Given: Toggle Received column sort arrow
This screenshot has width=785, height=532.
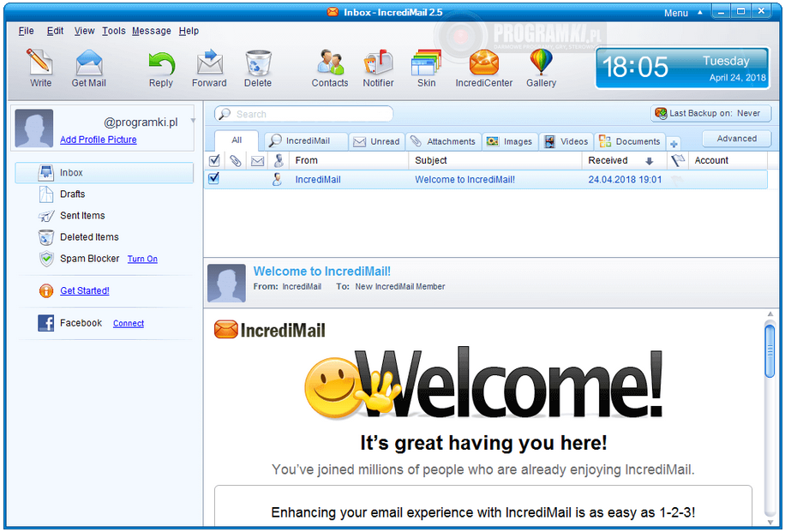Looking at the screenshot, I should tap(650, 161).
